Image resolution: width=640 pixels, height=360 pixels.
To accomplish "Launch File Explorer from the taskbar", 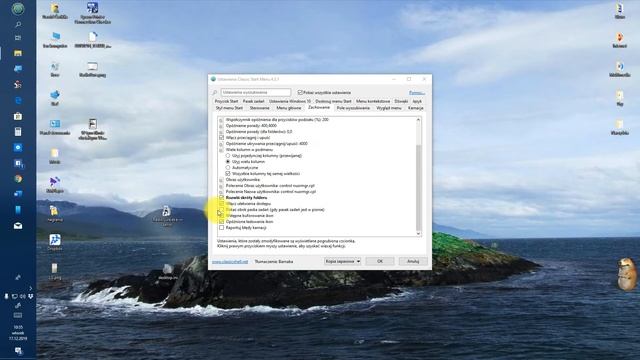I will click(x=18, y=53).
